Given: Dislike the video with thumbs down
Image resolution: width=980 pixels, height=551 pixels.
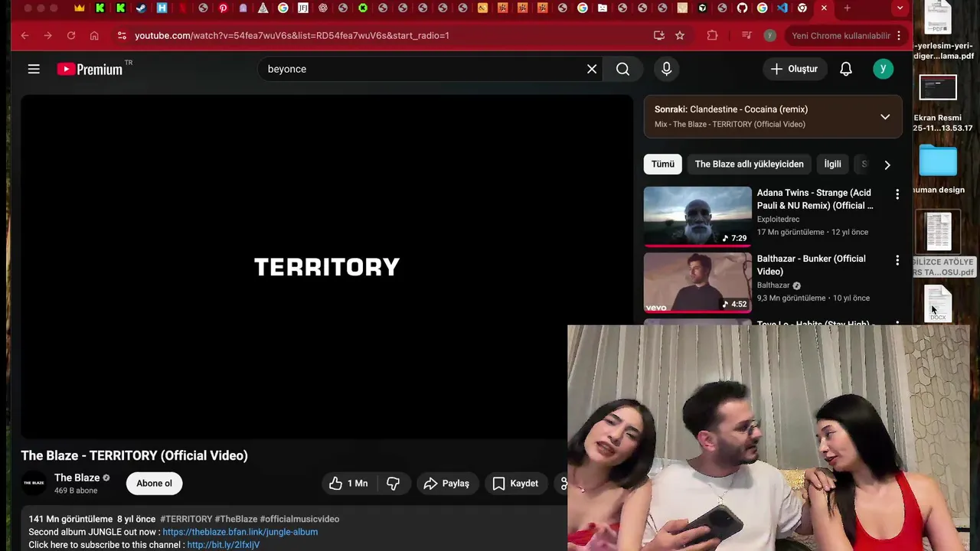Looking at the screenshot, I should tap(394, 483).
